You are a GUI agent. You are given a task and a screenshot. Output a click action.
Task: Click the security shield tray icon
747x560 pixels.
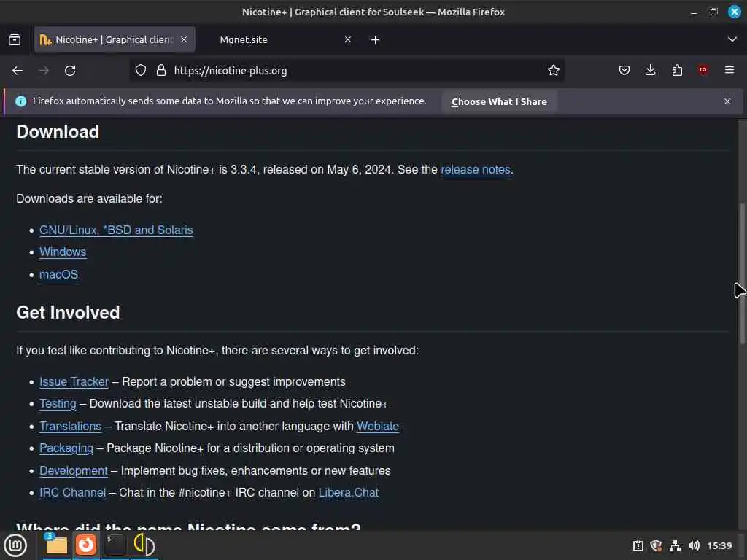point(656,545)
